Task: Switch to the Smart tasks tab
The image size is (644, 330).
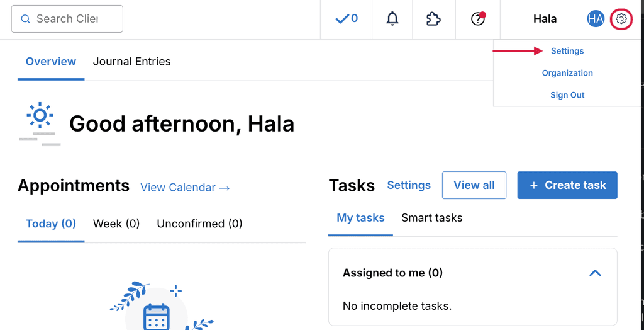Action: (x=431, y=218)
